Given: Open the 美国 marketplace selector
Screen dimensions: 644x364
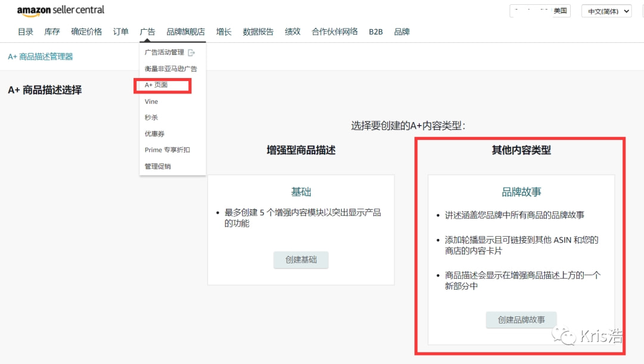Looking at the screenshot, I should click(x=540, y=11).
